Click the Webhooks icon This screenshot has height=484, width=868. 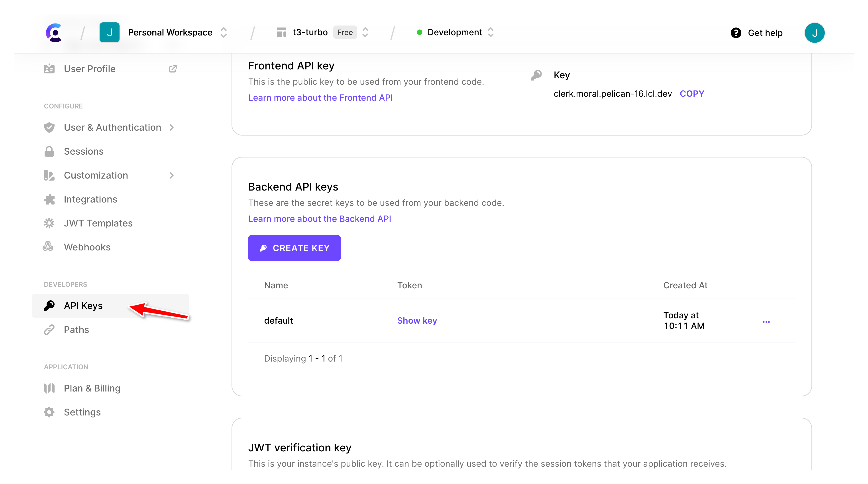(48, 246)
